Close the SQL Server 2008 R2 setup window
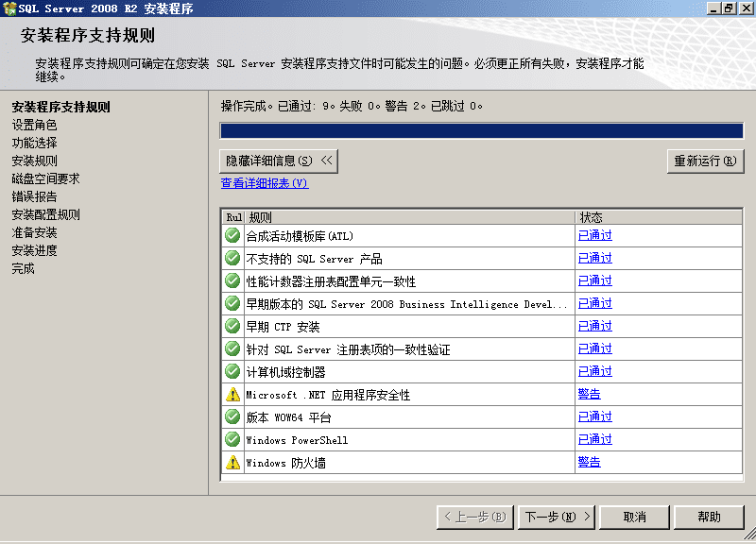The width and height of the screenshot is (756, 544). (747, 8)
